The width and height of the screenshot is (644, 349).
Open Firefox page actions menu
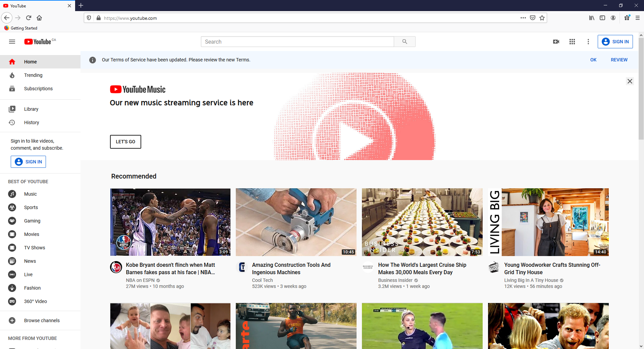click(x=523, y=18)
